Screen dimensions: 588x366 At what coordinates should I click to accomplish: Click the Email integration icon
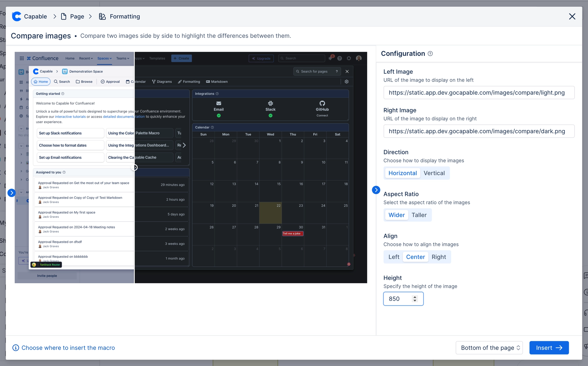click(218, 104)
